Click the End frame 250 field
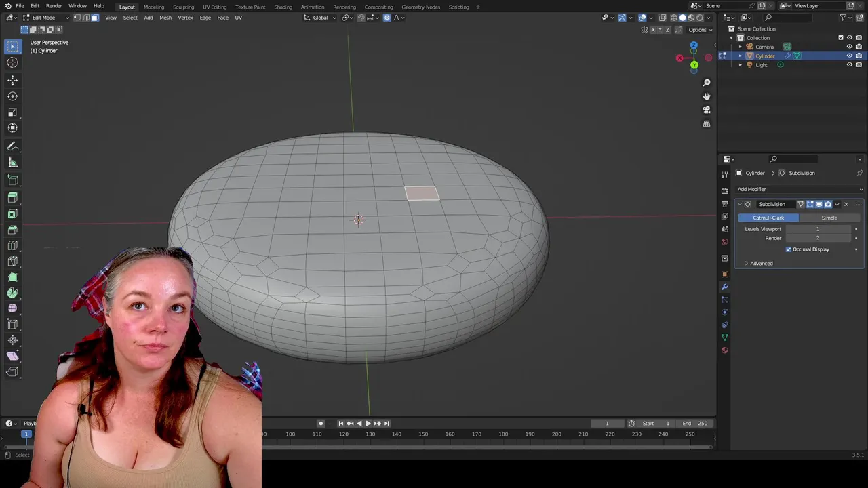This screenshot has width=868, height=488. 694,424
